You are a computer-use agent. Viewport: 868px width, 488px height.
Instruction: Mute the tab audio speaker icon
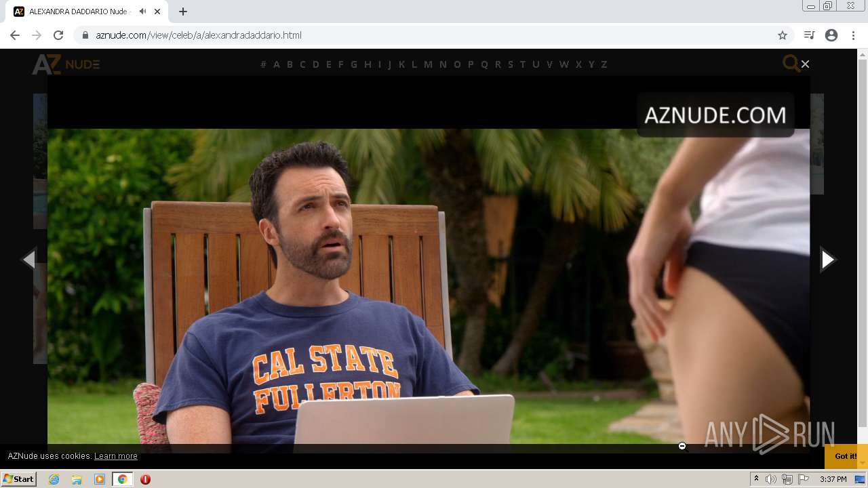tap(142, 12)
